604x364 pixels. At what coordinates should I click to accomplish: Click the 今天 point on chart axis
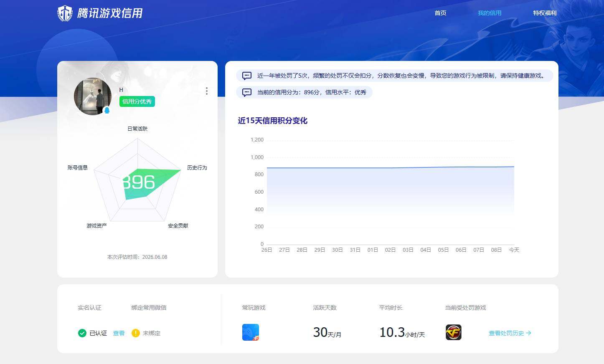click(514, 250)
